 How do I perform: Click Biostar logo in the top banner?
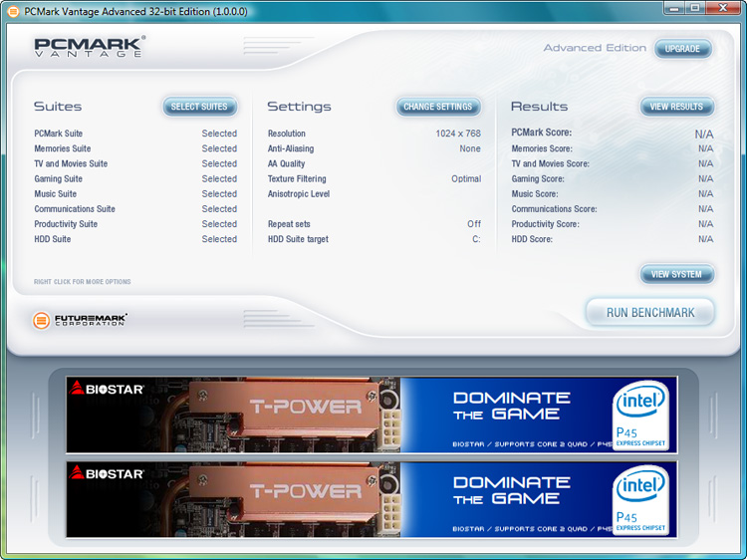tap(106, 389)
